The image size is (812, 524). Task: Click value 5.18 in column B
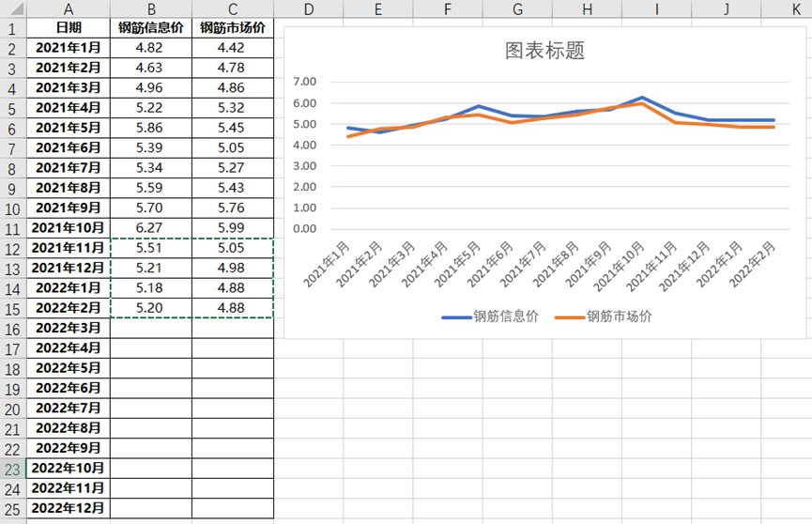tap(151, 288)
